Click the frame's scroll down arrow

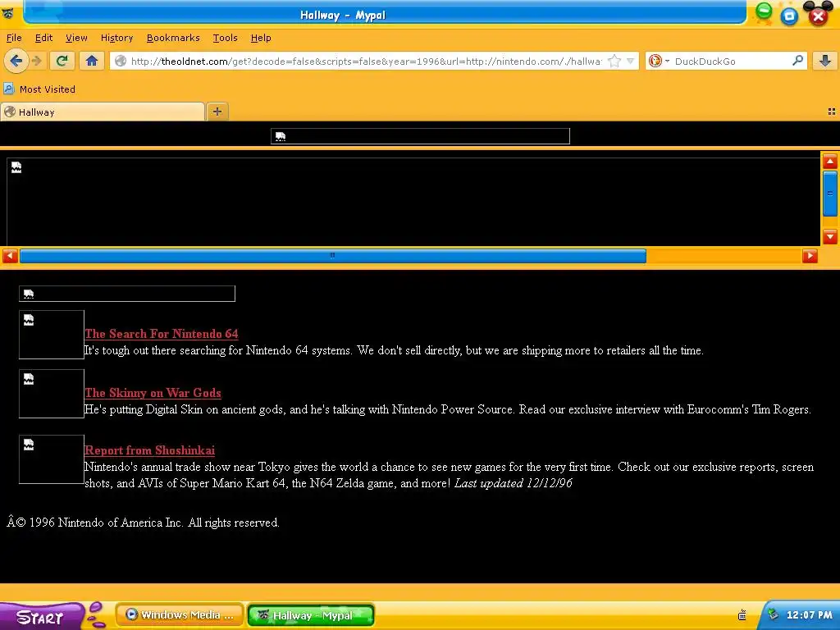click(x=830, y=235)
